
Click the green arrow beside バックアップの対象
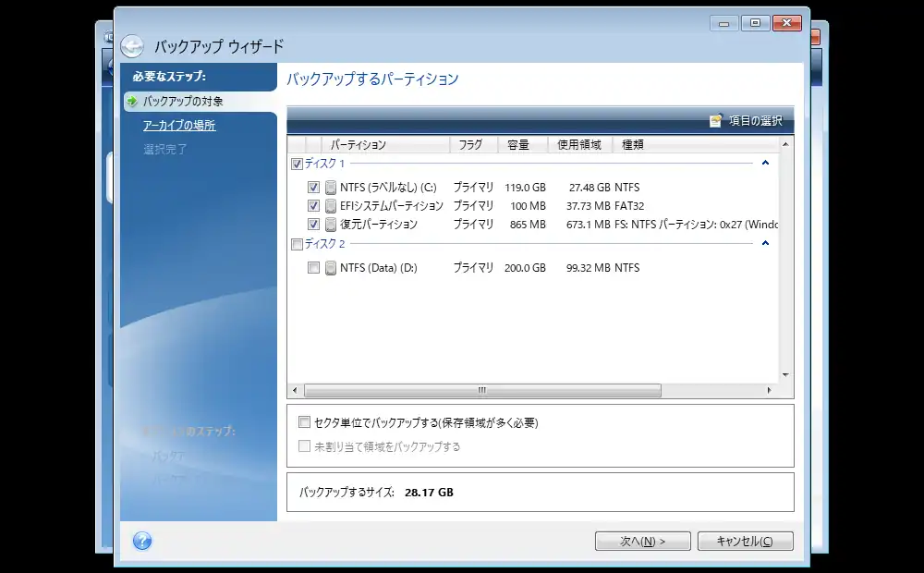pos(133,101)
